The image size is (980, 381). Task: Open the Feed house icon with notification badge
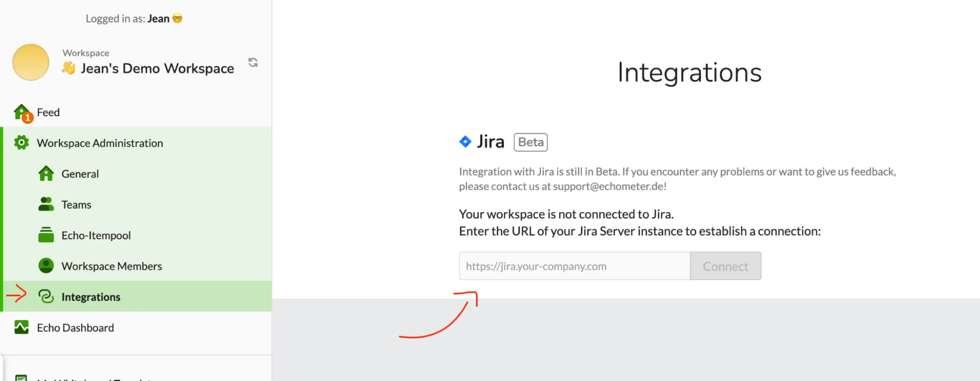23,113
